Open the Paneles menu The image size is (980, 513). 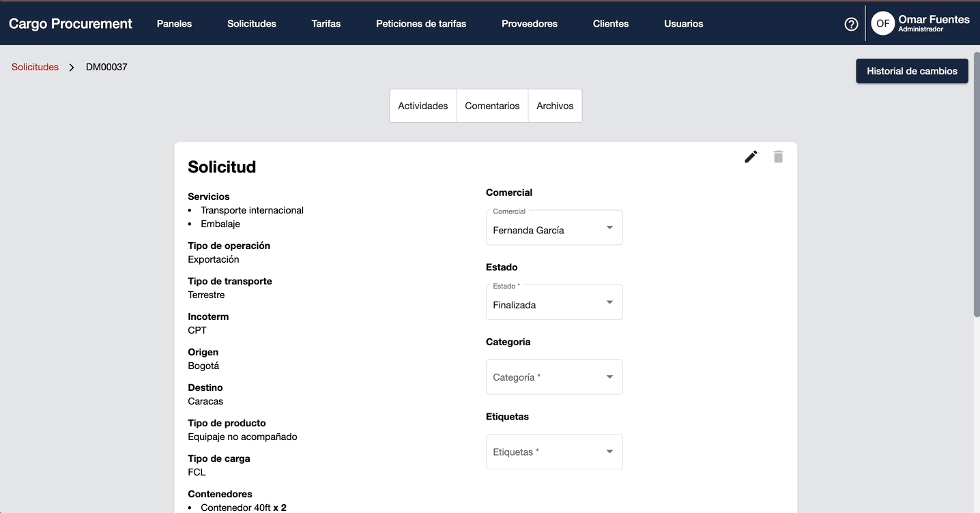coord(174,24)
